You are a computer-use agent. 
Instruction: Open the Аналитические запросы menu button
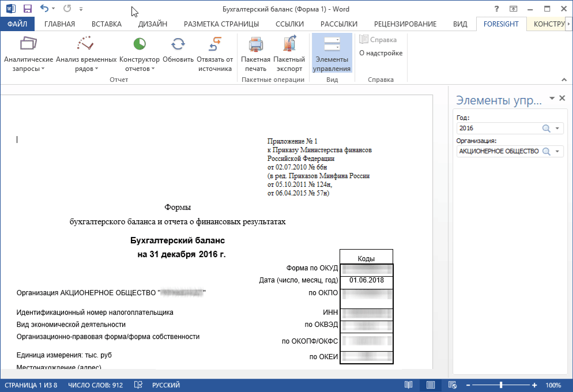(x=28, y=54)
